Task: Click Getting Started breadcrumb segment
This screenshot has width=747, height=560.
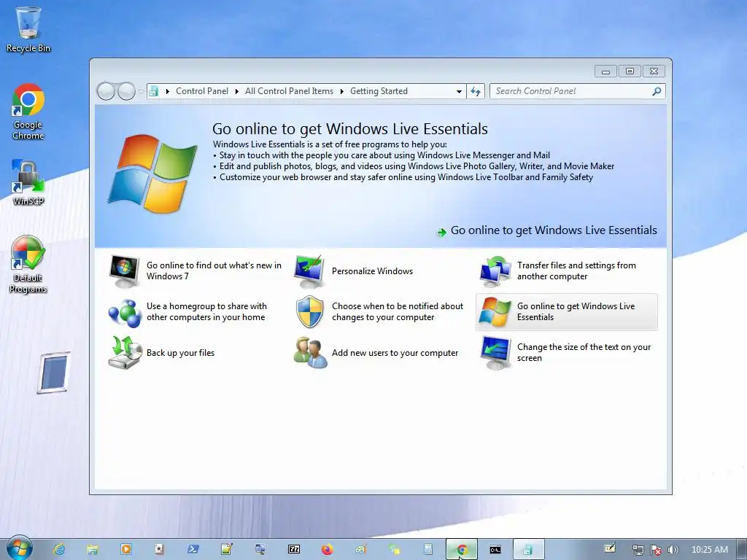Action: (x=379, y=91)
